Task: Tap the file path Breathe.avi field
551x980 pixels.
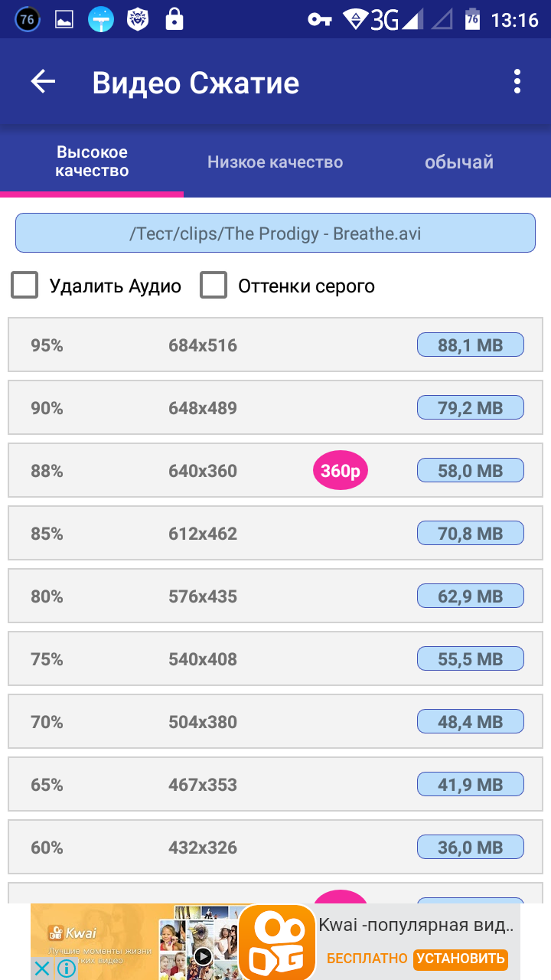Action: pos(275,233)
